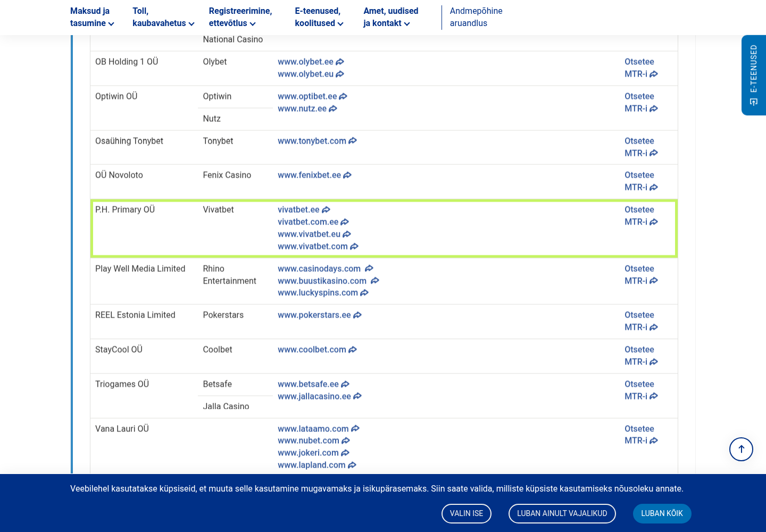Accept all cookies with LUBAN KÕIK
The height and width of the screenshot is (532, 766).
(662, 513)
